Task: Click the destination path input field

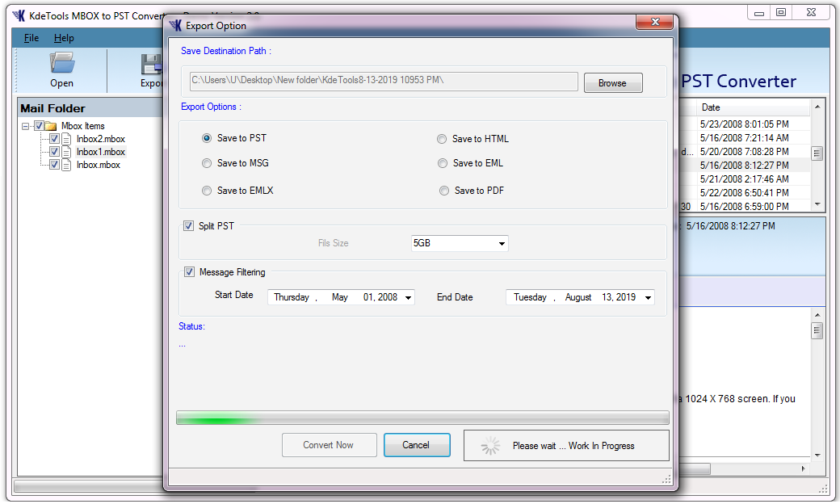Action: pyautogui.click(x=384, y=81)
